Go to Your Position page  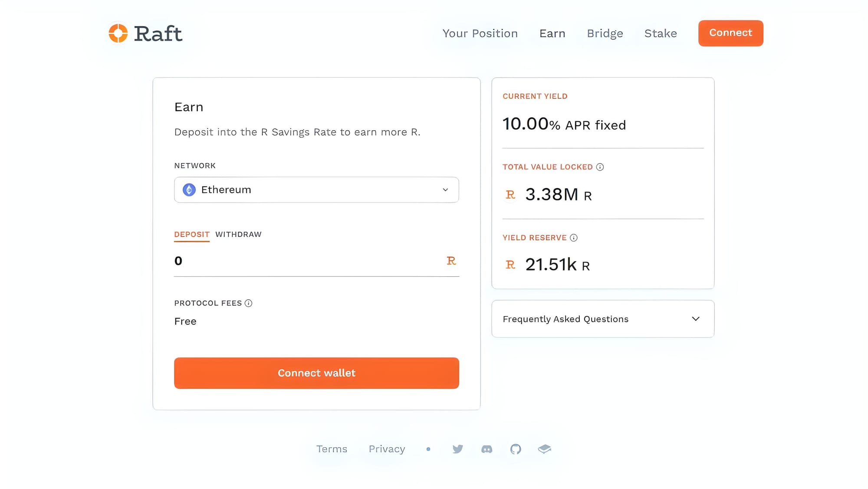click(480, 33)
